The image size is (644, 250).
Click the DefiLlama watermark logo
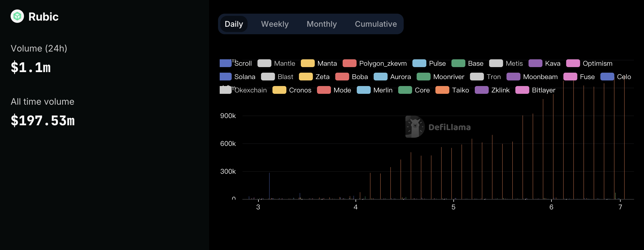tap(415, 127)
